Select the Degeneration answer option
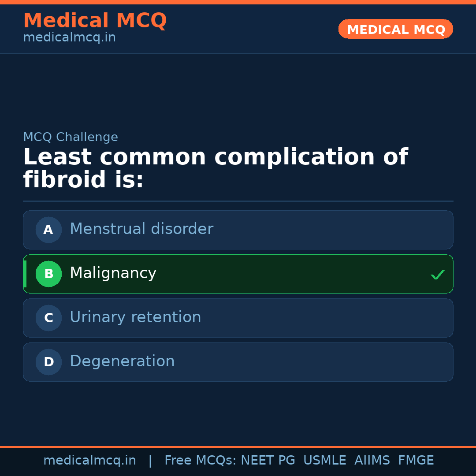 coord(238,362)
